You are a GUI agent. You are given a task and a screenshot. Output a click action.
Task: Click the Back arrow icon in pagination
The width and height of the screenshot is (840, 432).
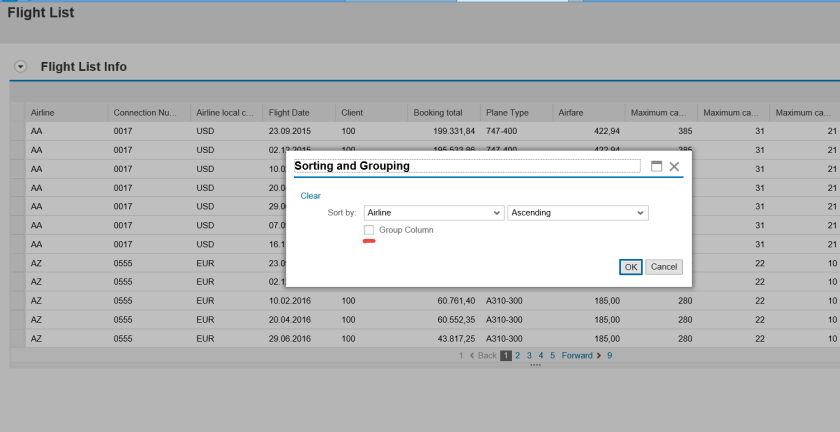click(472, 355)
